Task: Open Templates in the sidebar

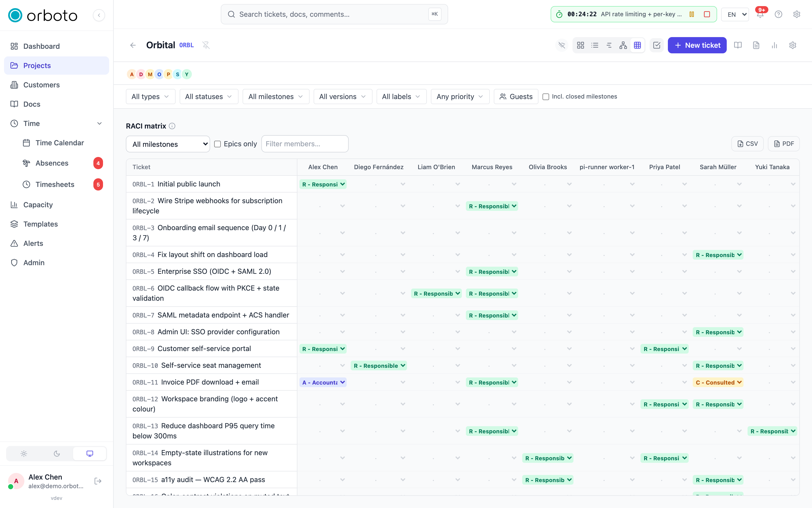Action: (x=56, y=224)
